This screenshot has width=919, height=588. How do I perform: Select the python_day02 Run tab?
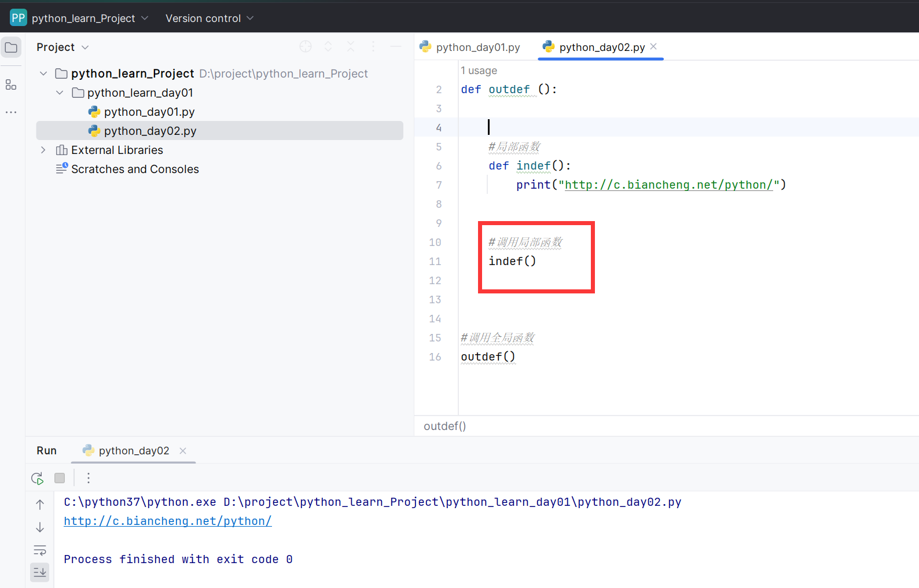(134, 451)
